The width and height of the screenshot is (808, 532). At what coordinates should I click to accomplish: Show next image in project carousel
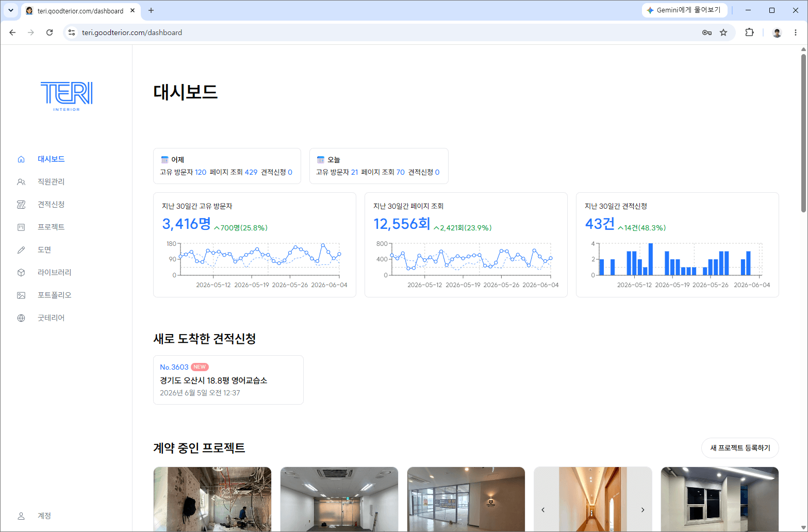pos(642,510)
